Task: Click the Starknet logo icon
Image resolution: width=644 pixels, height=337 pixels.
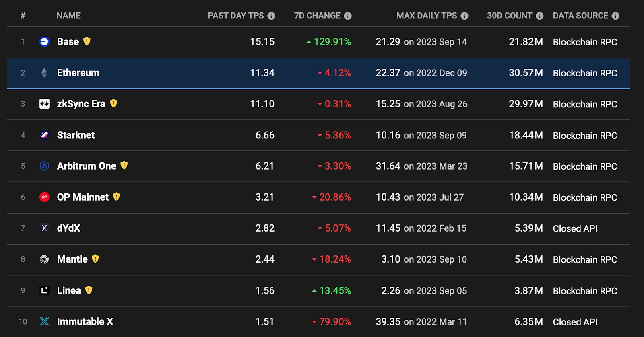Action: [44, 135]
